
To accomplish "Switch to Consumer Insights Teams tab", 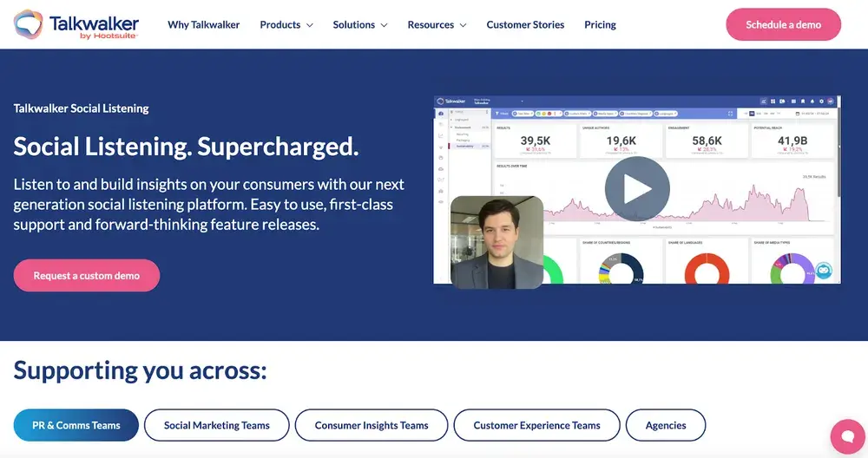I will (372, 425).
